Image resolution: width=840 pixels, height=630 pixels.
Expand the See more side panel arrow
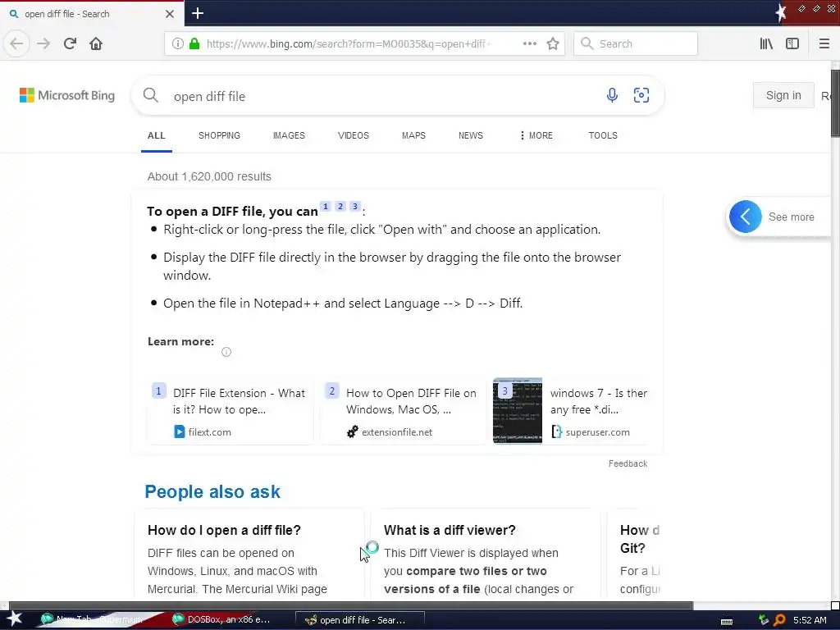coord(745,217)
